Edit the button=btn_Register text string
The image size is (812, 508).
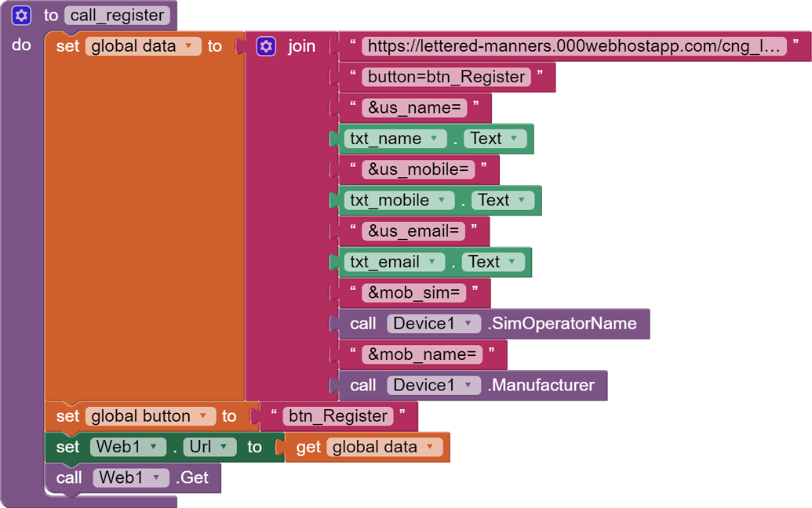(x=446, y=77)
